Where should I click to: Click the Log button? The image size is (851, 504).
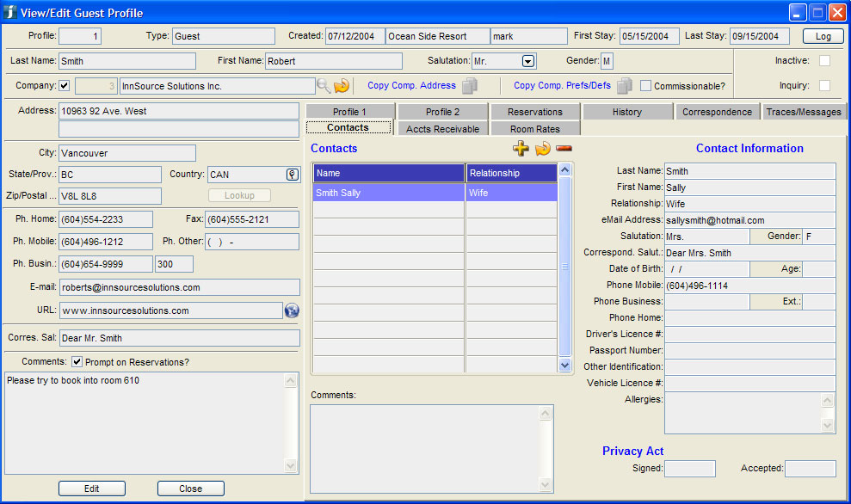click(823, 36)
